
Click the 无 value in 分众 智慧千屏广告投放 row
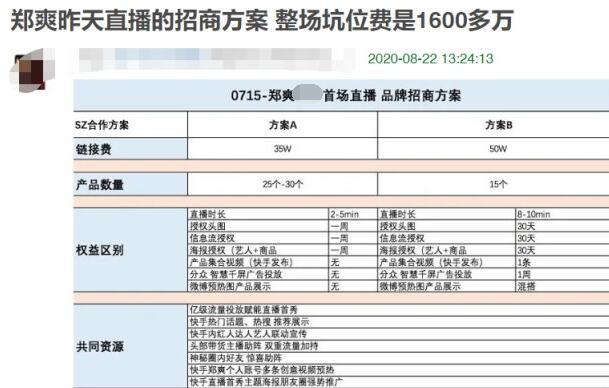[x=335, y=275]
